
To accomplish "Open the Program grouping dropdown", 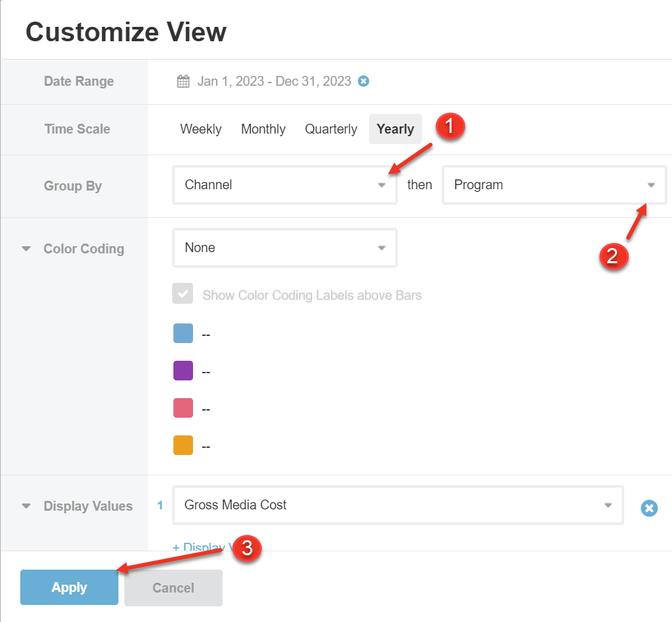I will (554, 185).
